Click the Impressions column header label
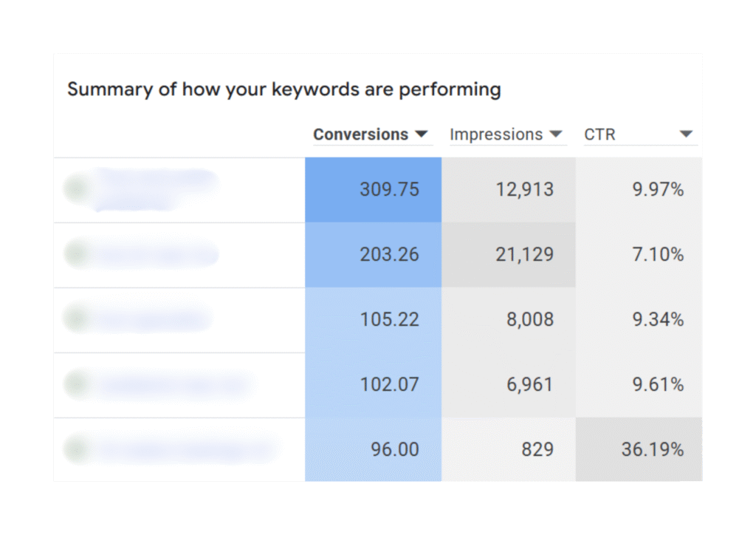 click(496, 134)
